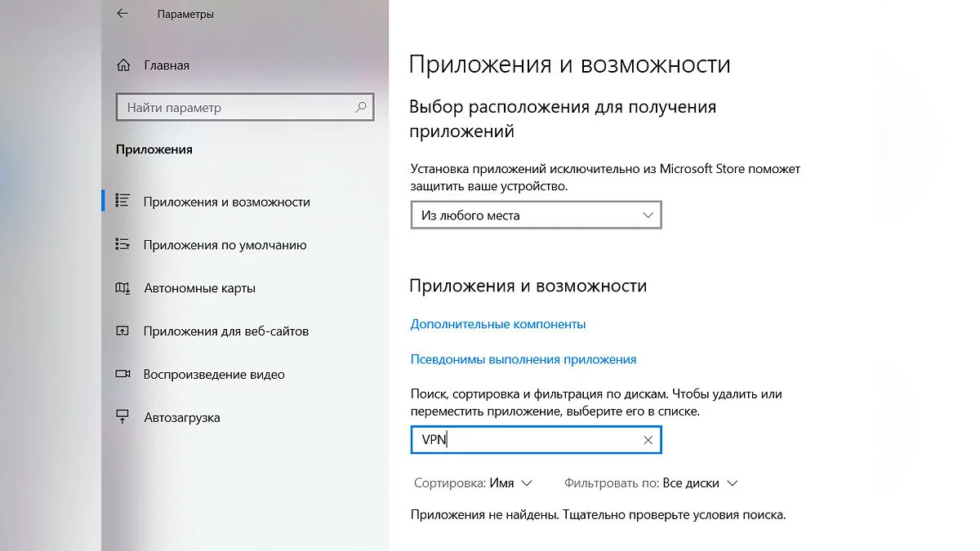
Task: Open Приложения по умолчанию section
Action: coord(225,245)
